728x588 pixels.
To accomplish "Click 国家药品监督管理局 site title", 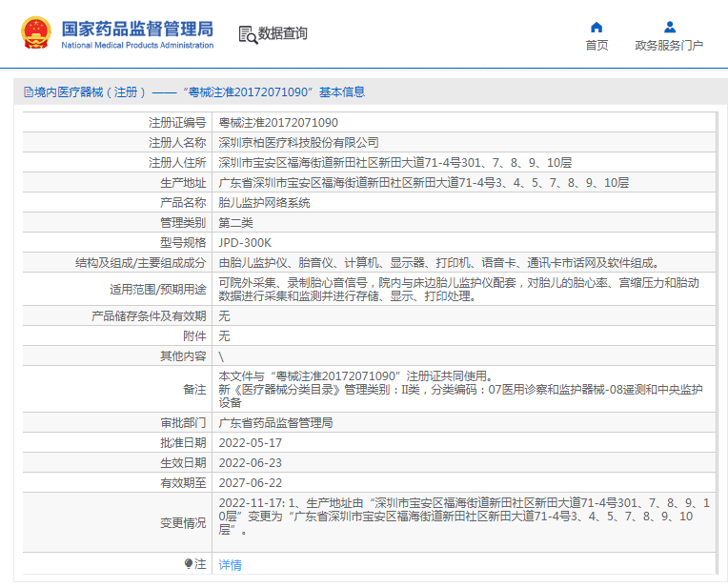I will pyautogui.click(x=137, y=29).
